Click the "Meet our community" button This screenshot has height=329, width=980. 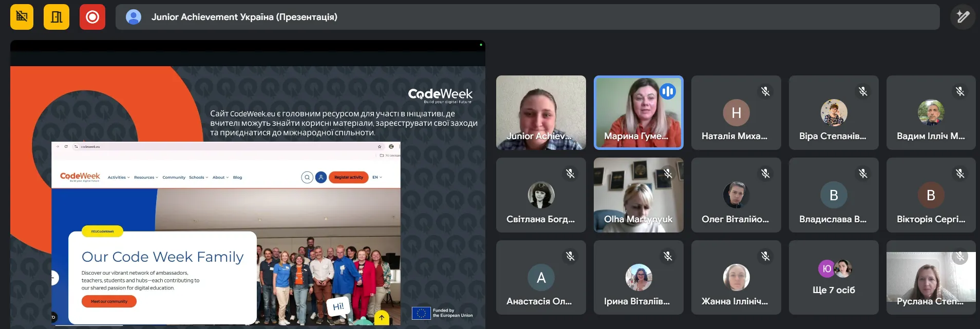pyautogui.click(x=109, y=301)
